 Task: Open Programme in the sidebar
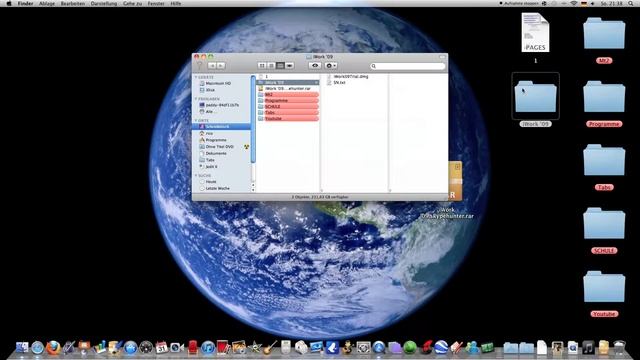pyautogui.click(x=213, y=140)
